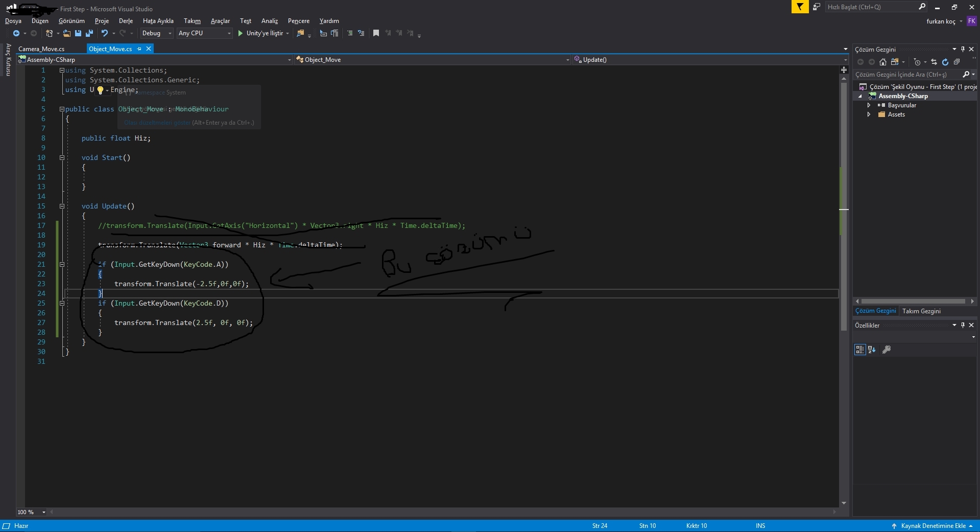Screen dimensions: 980x532
Task: Select Categorized view in Özellikler panel
Action: [860, 350]
